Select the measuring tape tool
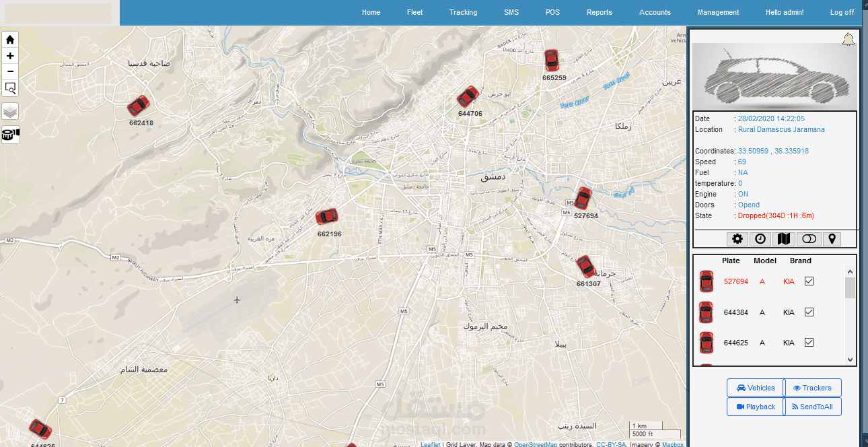The image size is (868, 447). pos(10,135)
